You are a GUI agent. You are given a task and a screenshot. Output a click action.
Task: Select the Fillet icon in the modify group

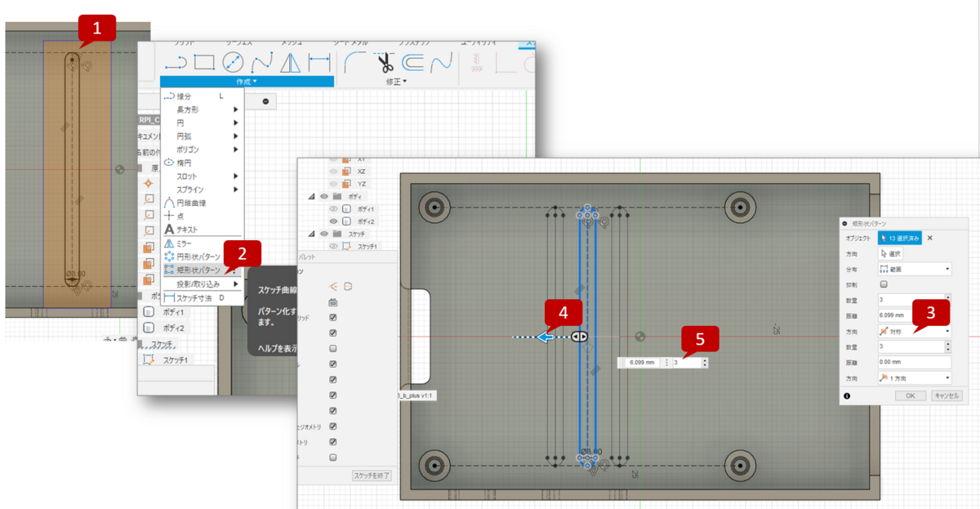click(x=354, y=63)
